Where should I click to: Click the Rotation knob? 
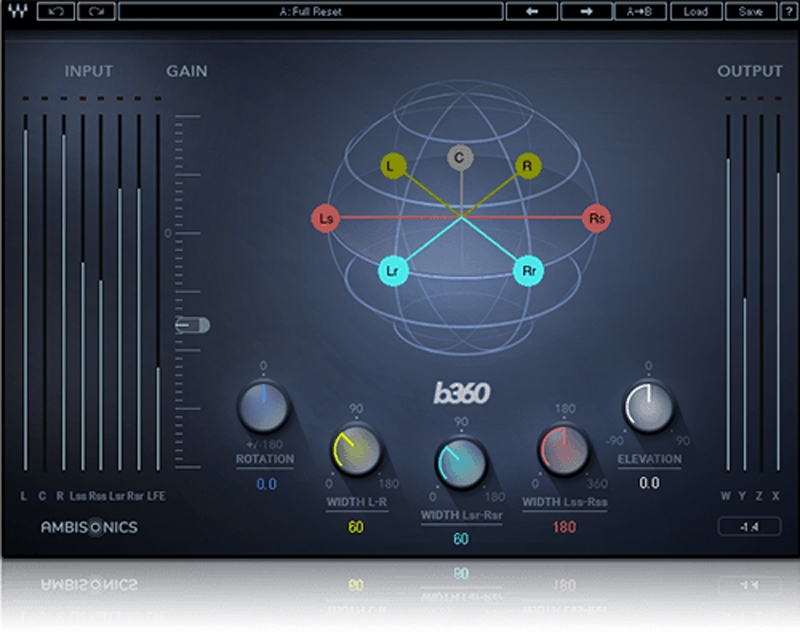pos(263,407)
